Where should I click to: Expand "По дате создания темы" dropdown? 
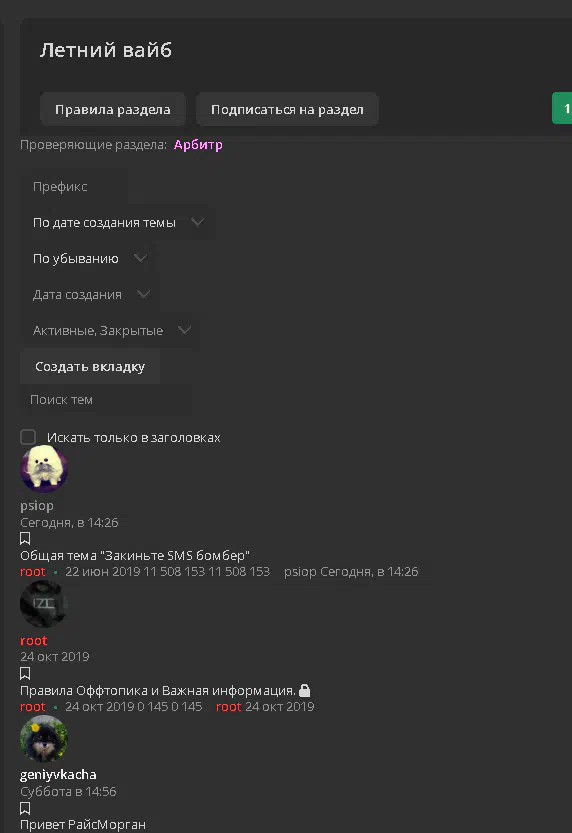pos(117,223)
